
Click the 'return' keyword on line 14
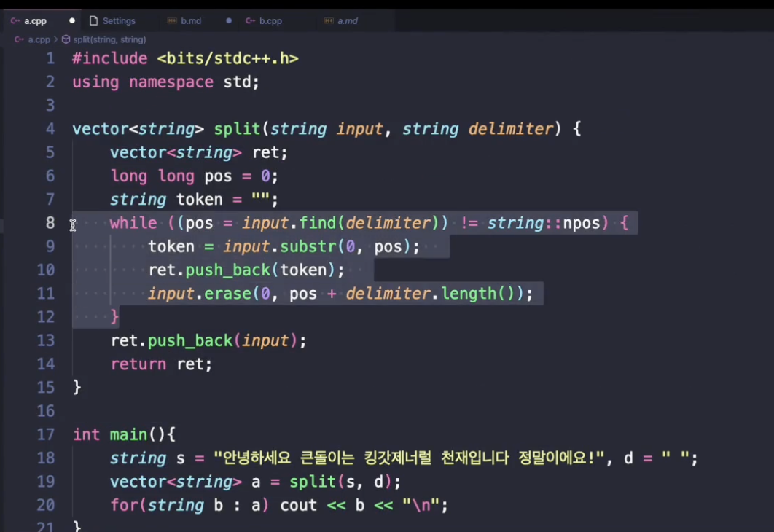138,364
